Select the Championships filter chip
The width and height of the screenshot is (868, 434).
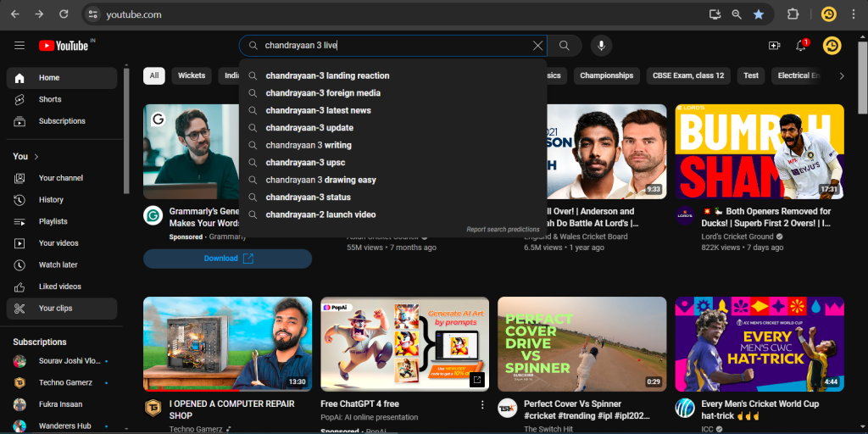(x=607, y=75)
